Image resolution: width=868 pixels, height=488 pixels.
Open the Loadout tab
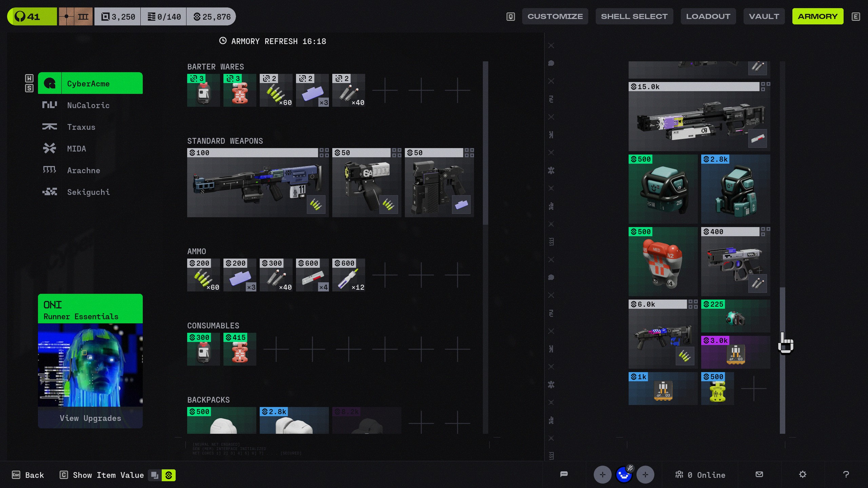point(708,16)
